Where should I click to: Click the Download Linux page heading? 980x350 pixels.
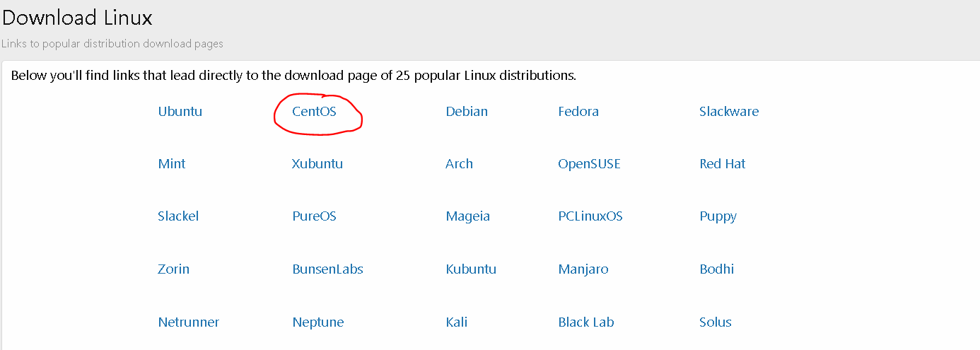(x=78, y=18)
